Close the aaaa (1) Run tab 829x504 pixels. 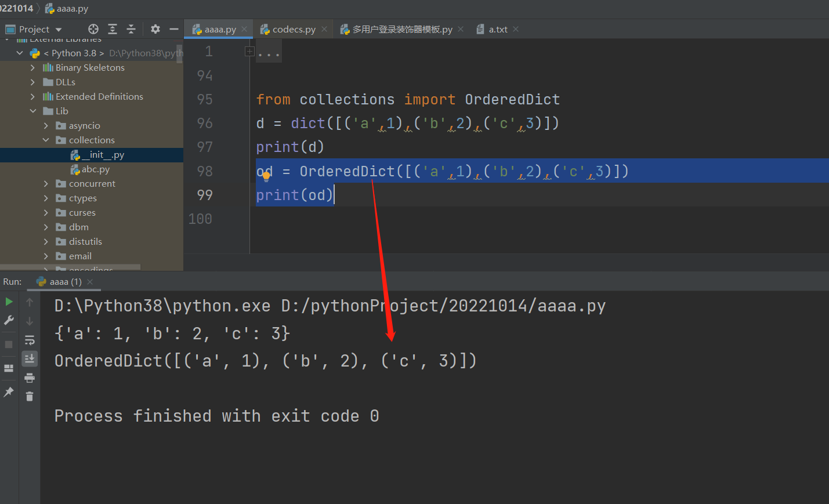(90, 282)
